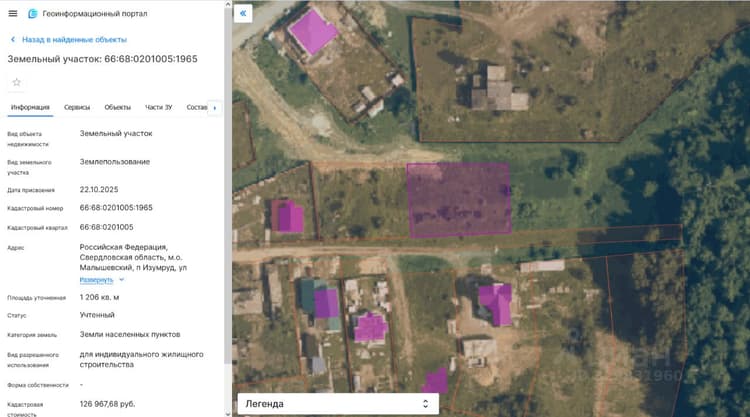Click the Геоинформационный портал logo icon

33,14
